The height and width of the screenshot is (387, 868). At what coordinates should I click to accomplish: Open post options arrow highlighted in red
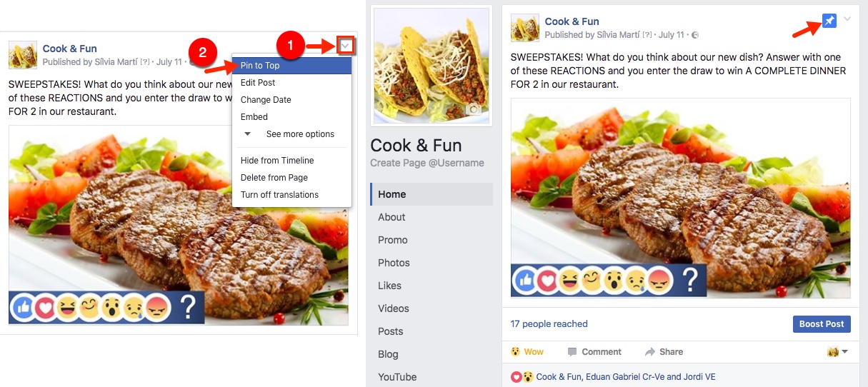tap(346, 46)
